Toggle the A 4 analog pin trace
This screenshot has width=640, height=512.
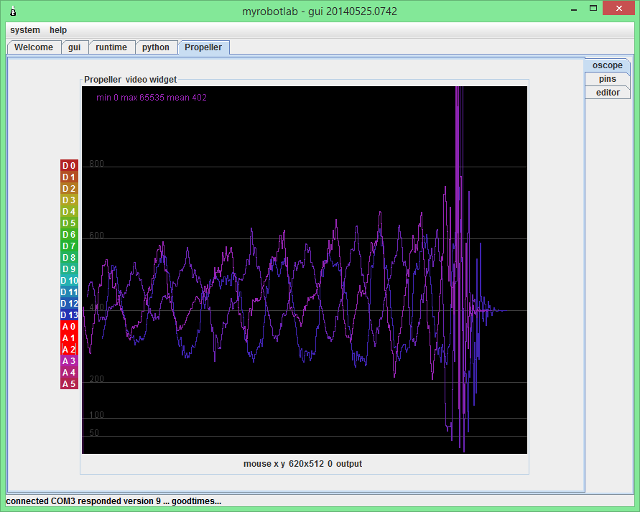(69, 372)
